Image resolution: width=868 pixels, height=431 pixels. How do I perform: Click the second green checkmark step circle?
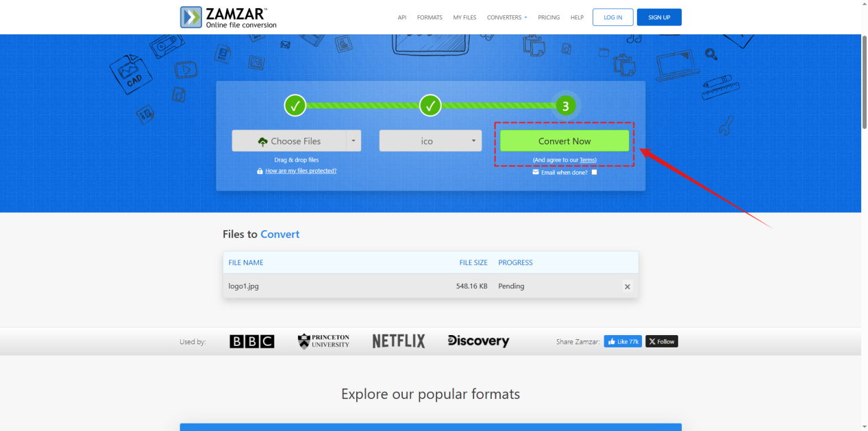pos(430,106)
